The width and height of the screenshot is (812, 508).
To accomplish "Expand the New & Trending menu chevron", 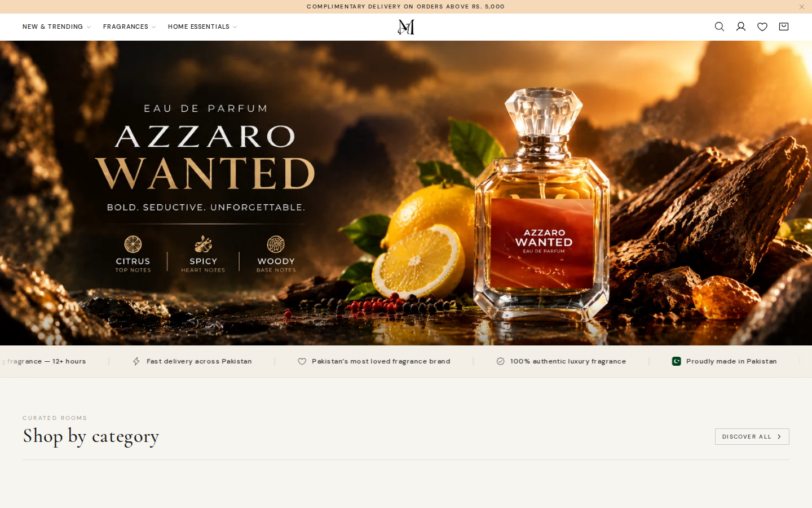I will click(x=89, y=27).
